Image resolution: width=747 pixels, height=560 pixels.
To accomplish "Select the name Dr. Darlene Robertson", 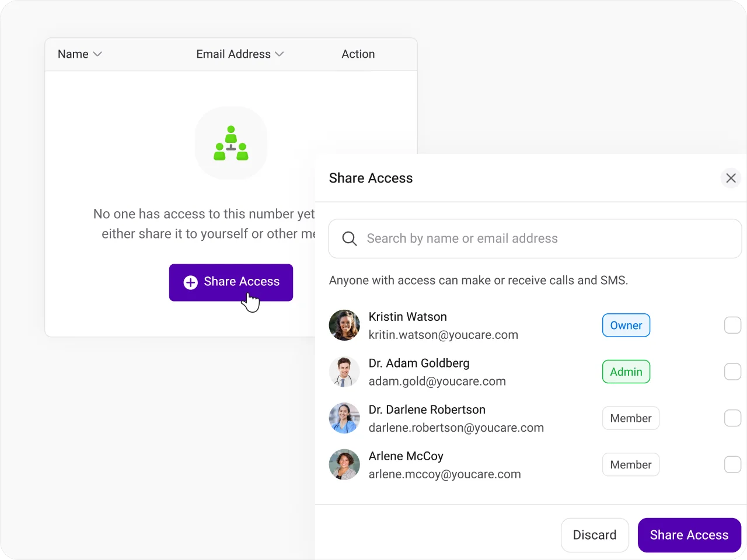I will pos(427,409).
